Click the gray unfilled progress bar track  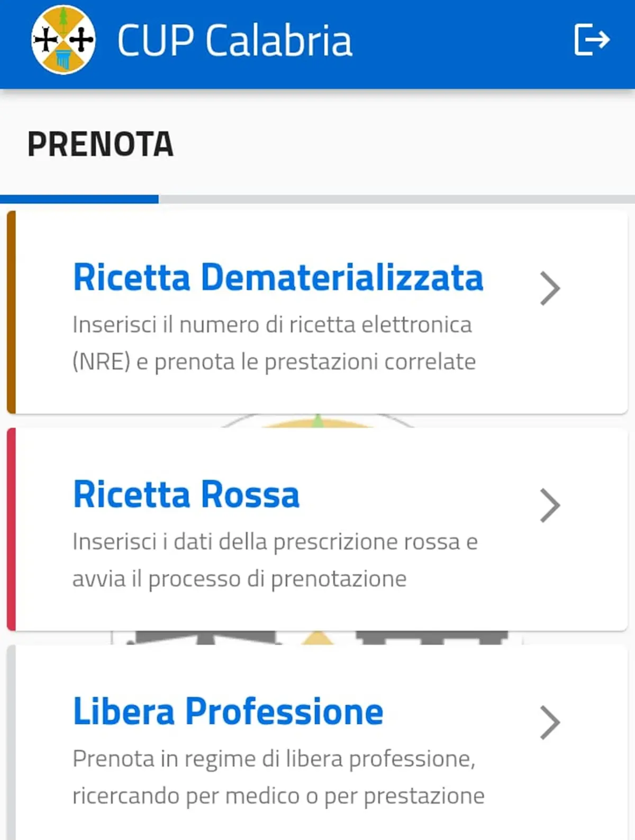tap(397, 199)
